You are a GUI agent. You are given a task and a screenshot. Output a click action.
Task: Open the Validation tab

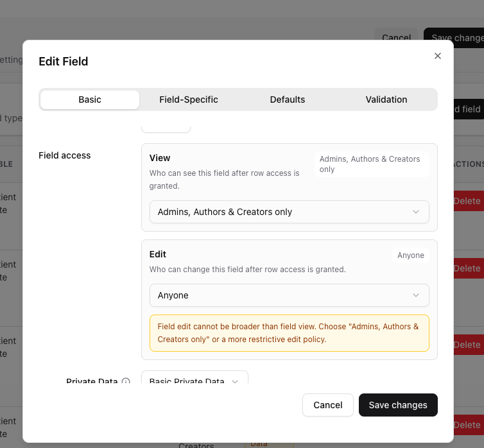[x=386, y=99]
